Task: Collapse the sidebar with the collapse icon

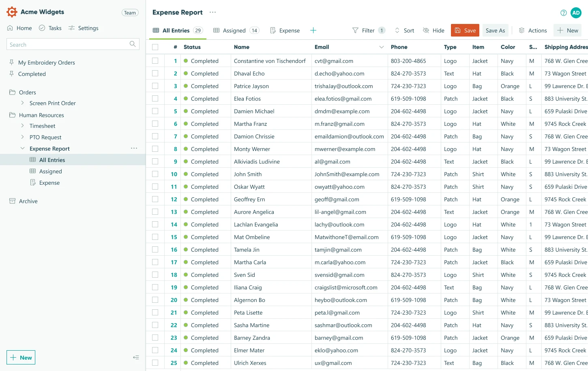Action: (136, 357)
